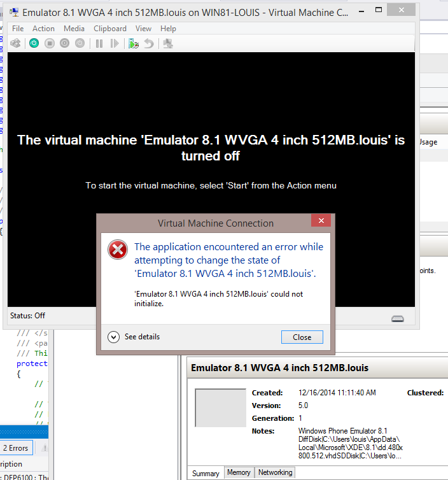Open the Media menu

click(74, 29)
